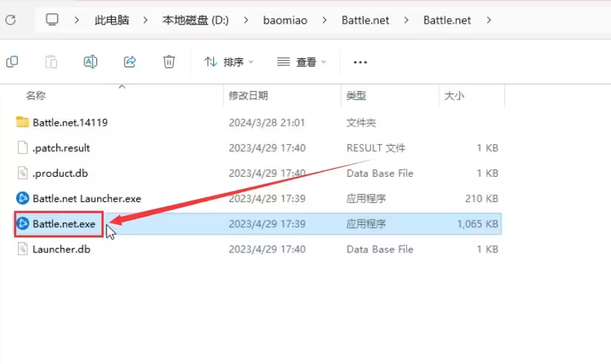Select the .patch.result file name
The height and width of the screenshot is (364, 611).
click(61, 148)
